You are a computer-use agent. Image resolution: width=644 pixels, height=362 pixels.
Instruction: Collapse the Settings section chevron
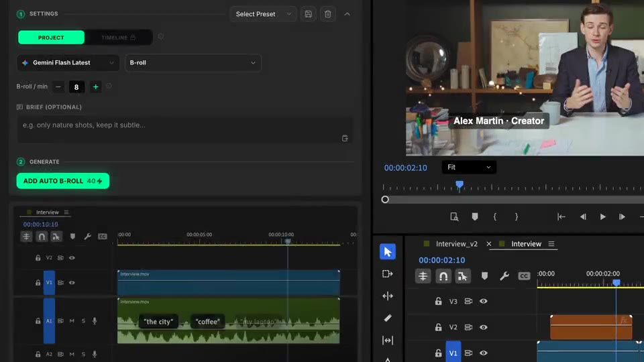(x=347, y=14)
